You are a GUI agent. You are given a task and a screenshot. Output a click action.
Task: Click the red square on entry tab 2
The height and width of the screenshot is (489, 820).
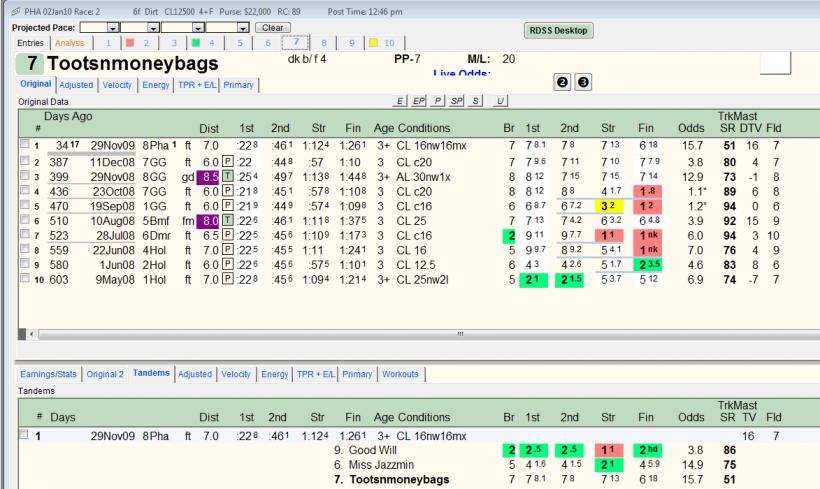coord(130,43)
